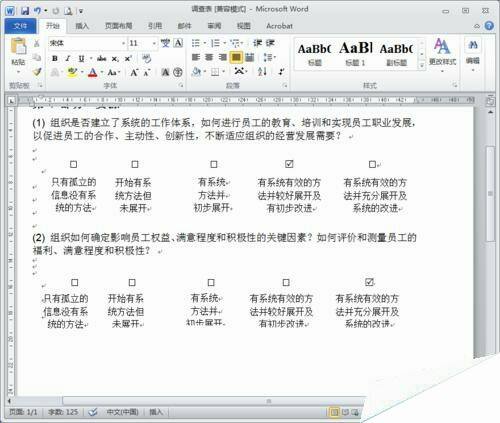Click the red font color A button
The height and width of the screenshot is (423, 500).
click(x=93, y=72)
